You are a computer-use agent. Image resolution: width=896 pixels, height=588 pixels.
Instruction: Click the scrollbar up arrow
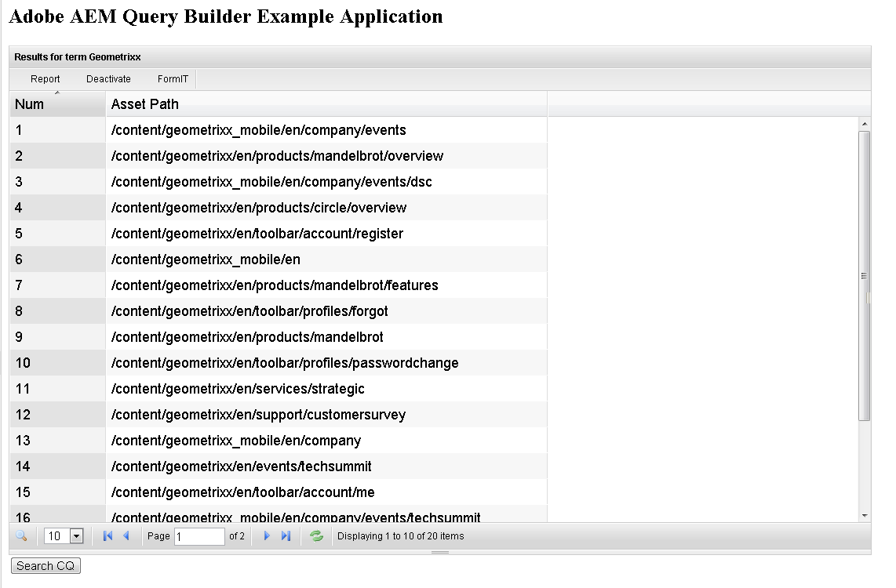click(x=865, y=123)
